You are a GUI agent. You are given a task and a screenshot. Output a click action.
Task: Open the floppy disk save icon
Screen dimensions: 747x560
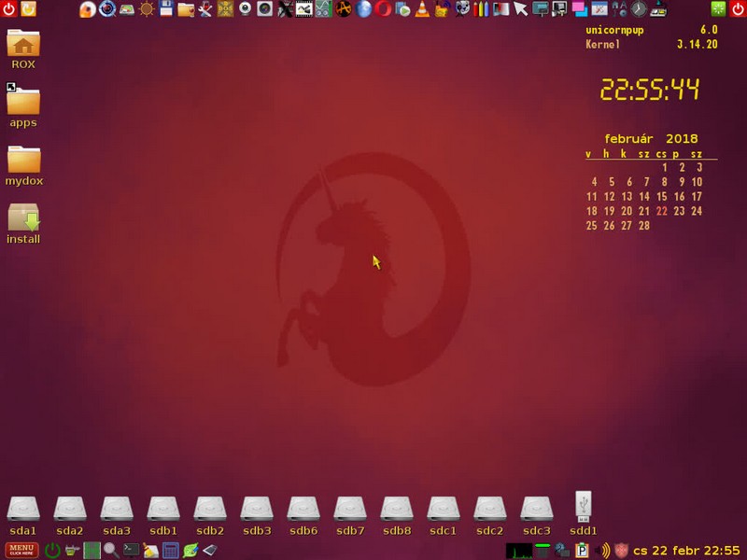tap(166, 9)
